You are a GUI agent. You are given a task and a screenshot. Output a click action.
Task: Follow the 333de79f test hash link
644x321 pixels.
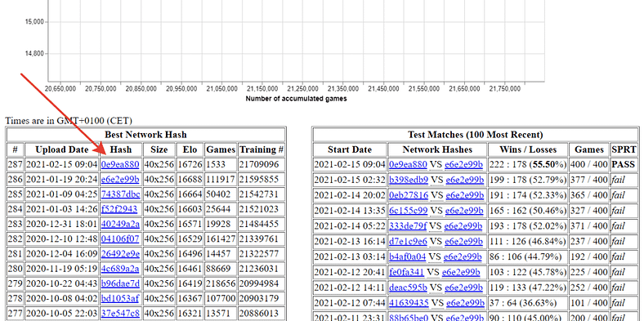408,225
